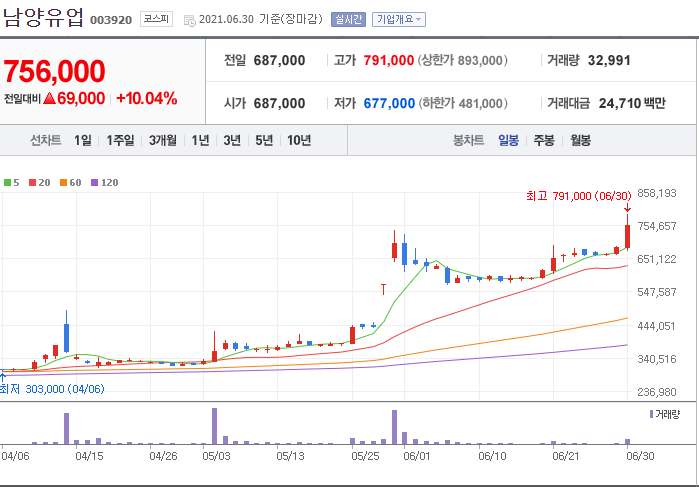Click the 04/15 date axis label
The height and width of the screenshot is (487, 699).
coord(89,456)
